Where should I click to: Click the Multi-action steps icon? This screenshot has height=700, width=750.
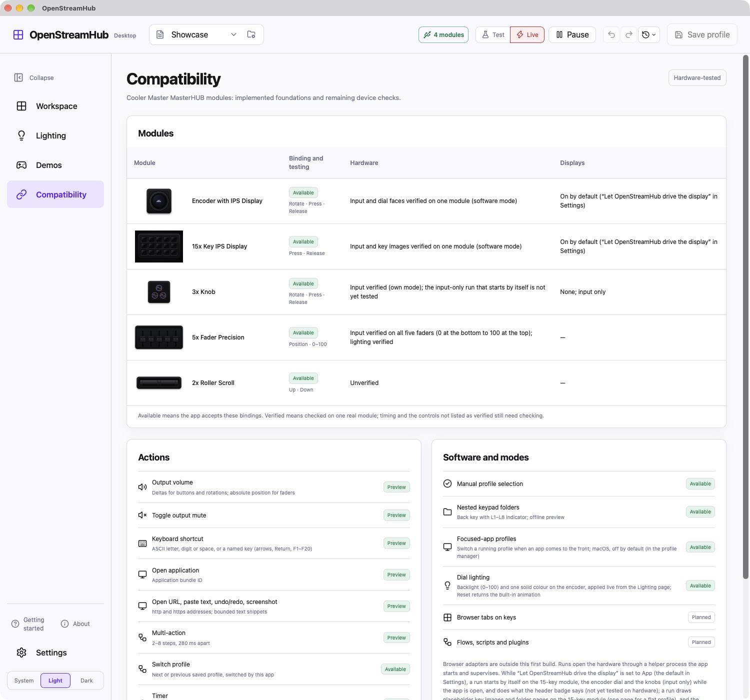coord(142,637)
